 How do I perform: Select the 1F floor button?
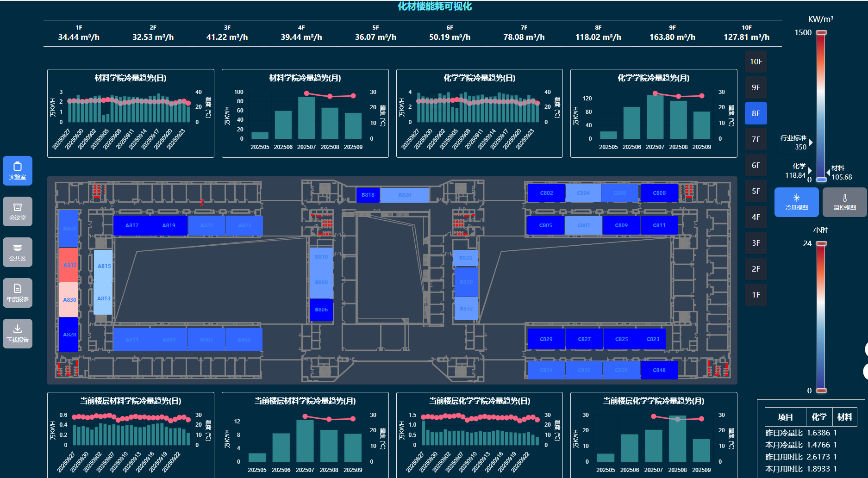756,295
